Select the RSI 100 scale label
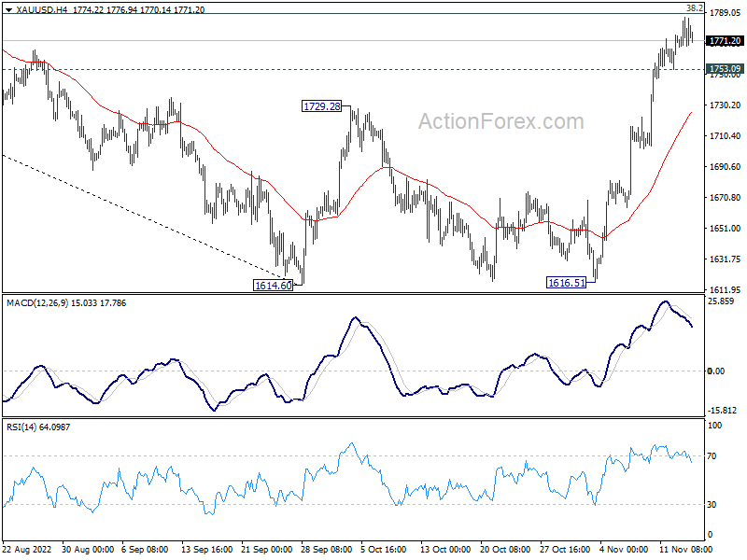The width and height of the screenshot is (747, 560). [x=714, y=426]
